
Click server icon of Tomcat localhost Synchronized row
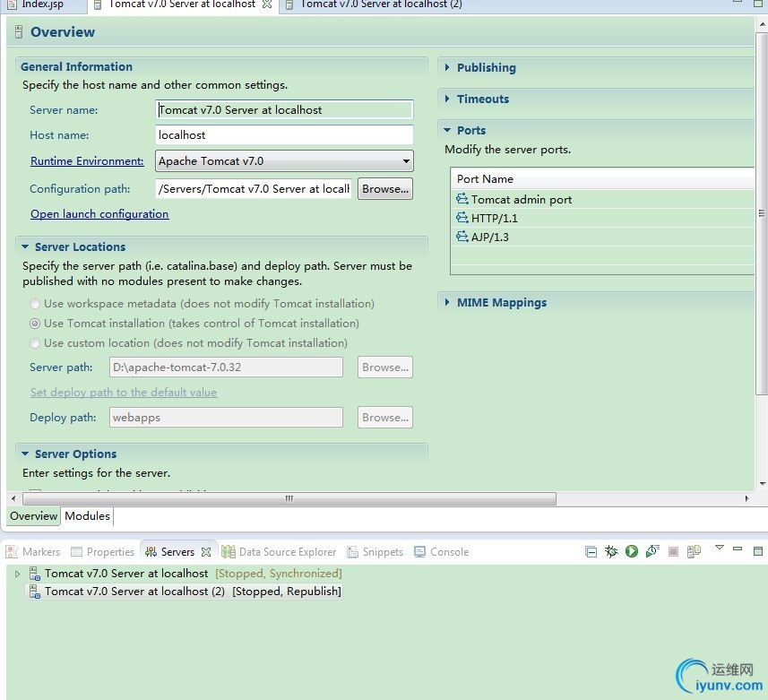coord(34,573)
